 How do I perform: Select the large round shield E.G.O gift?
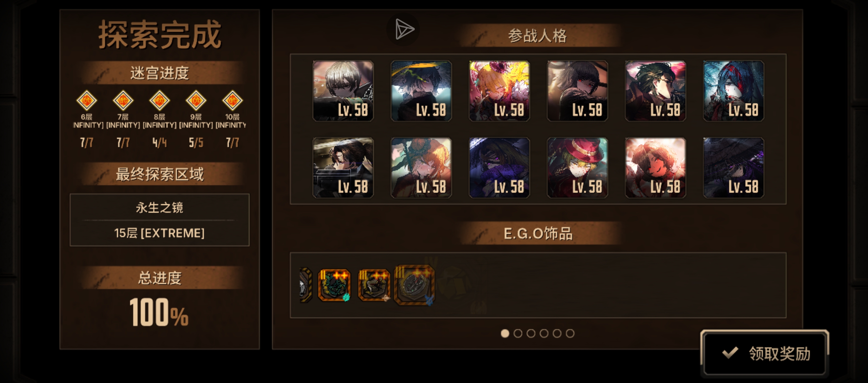pyautogui.click(x=415, y=285)
